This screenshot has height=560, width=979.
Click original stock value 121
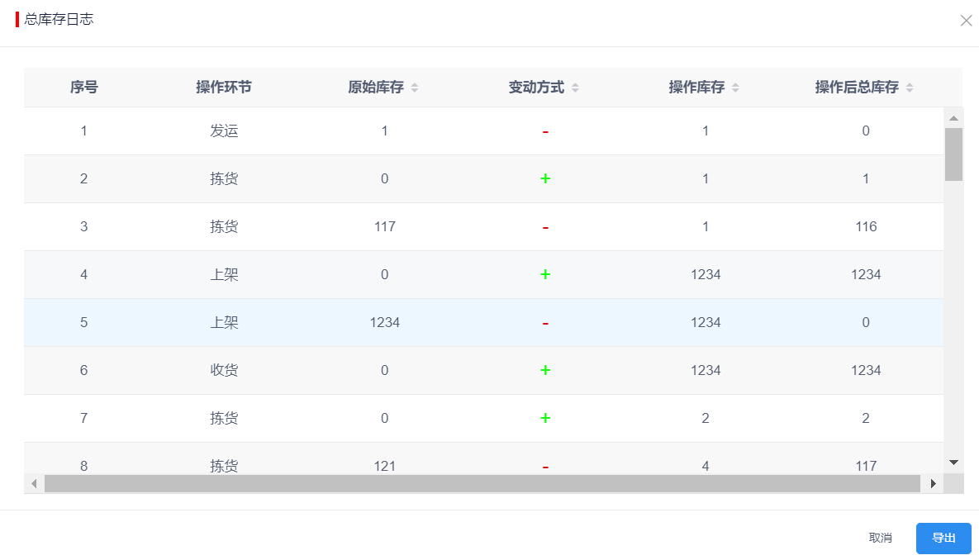385,466
